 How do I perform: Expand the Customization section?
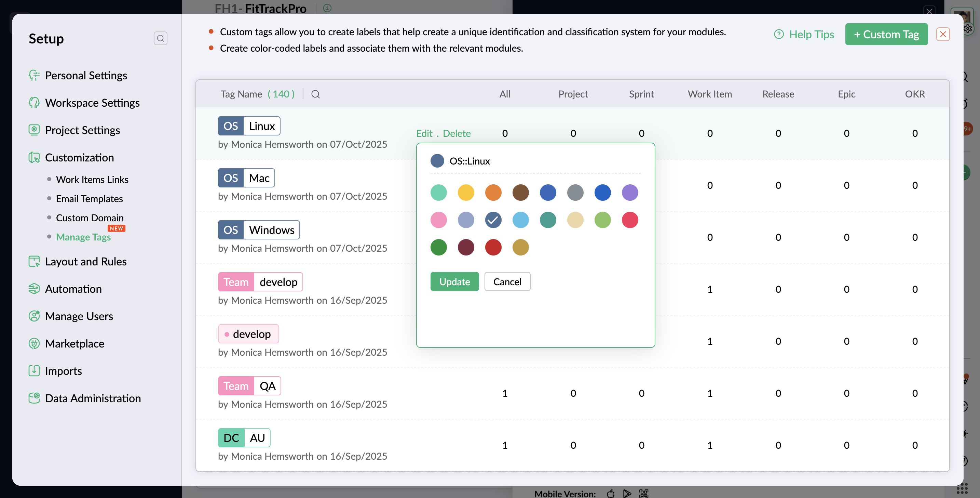(x=79, y=157)
